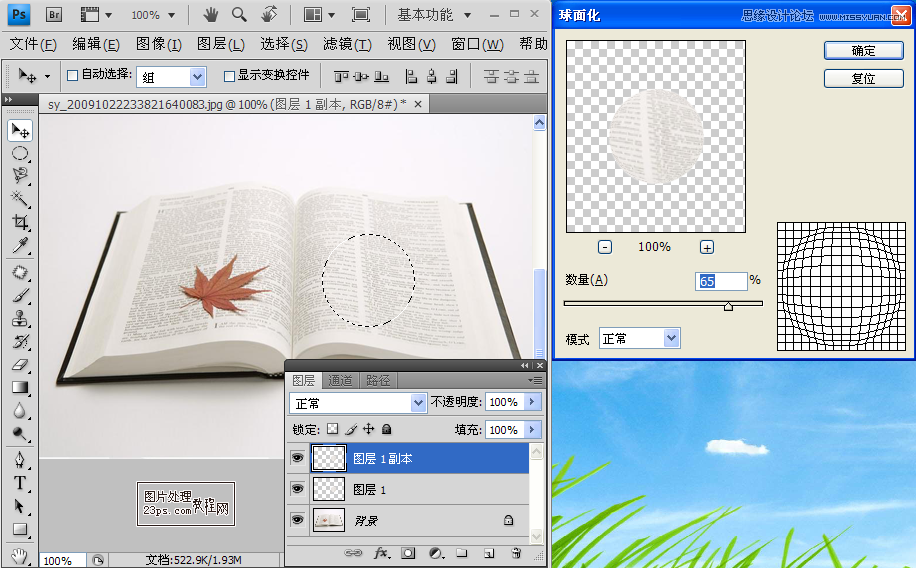Select the Magic Wand tool
This screenshot has height=568, width=916.
coord(20,199)
